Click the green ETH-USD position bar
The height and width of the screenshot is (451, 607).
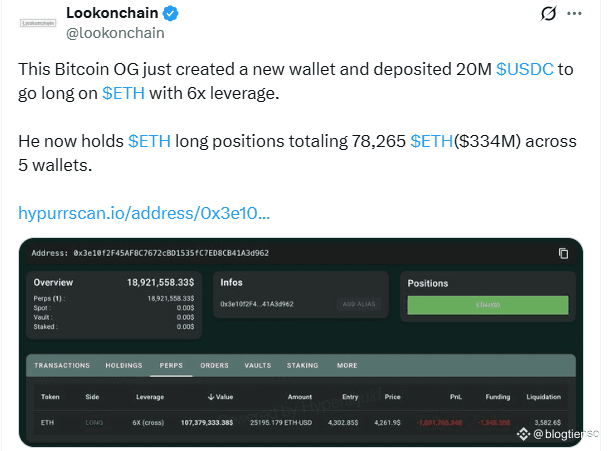(x=488, y=305)
